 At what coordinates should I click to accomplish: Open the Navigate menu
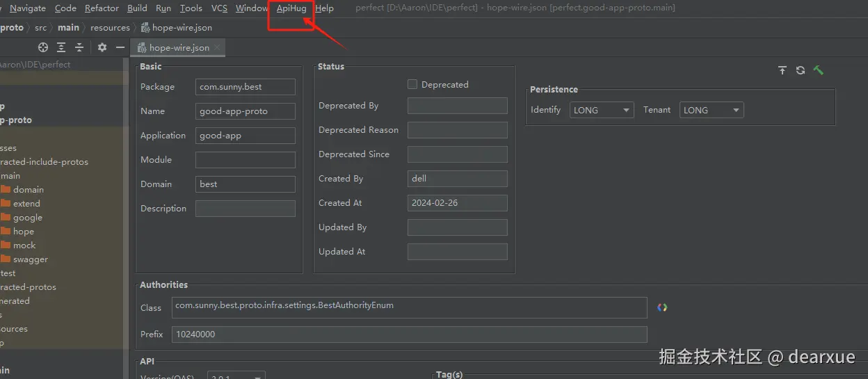click(x=28, y=8)
